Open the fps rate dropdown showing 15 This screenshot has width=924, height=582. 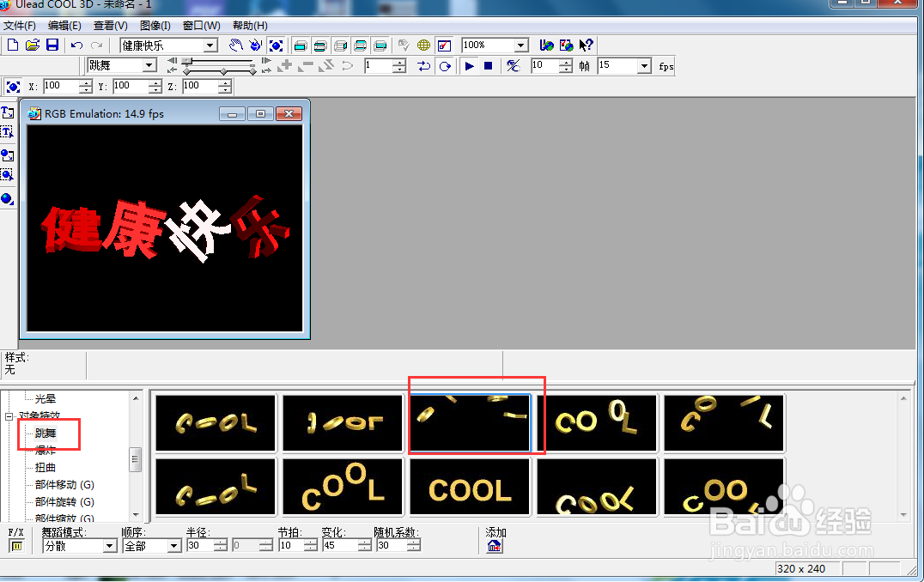644,66
